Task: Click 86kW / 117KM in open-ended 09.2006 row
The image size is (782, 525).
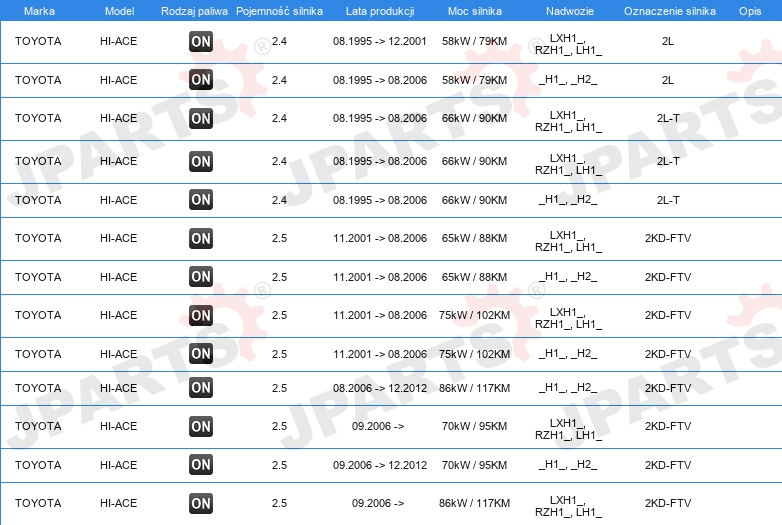Action: (474, 503)
